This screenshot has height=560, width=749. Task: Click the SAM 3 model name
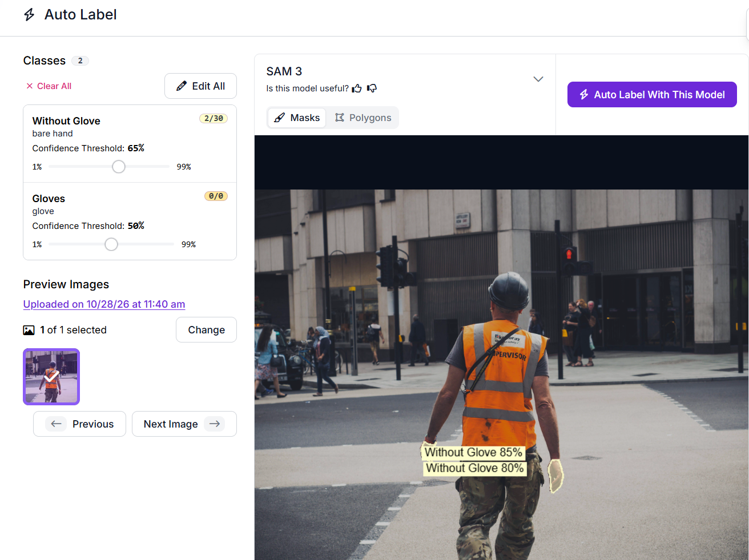(x=284, y=71)
